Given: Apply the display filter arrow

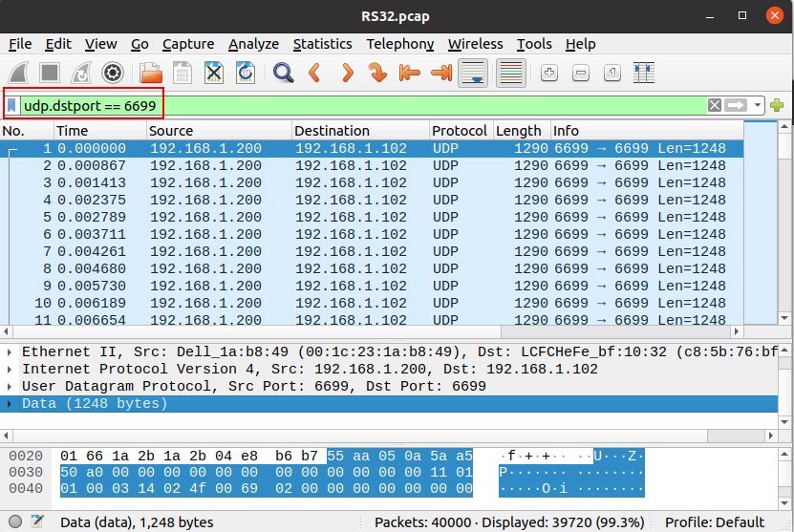Looking at the screenshot, I should tap(736, 105).
